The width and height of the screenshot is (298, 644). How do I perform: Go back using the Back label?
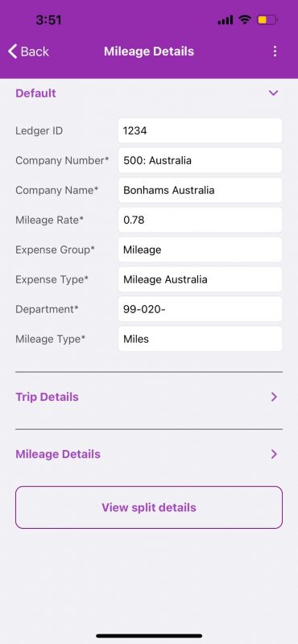[x=35, y=52]
